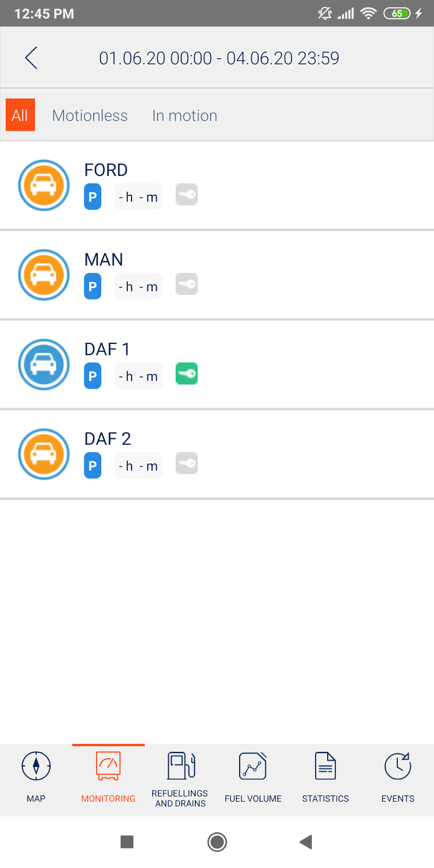The image size is (434, 868).
Task: Open the DAF 2 vehicle name
Action: [107, 439]
